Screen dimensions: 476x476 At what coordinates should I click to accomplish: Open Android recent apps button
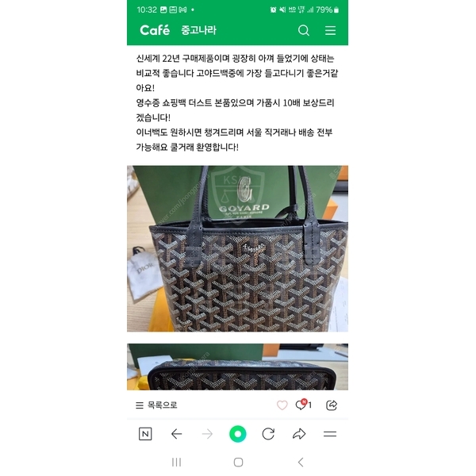[x=176, y=463]
